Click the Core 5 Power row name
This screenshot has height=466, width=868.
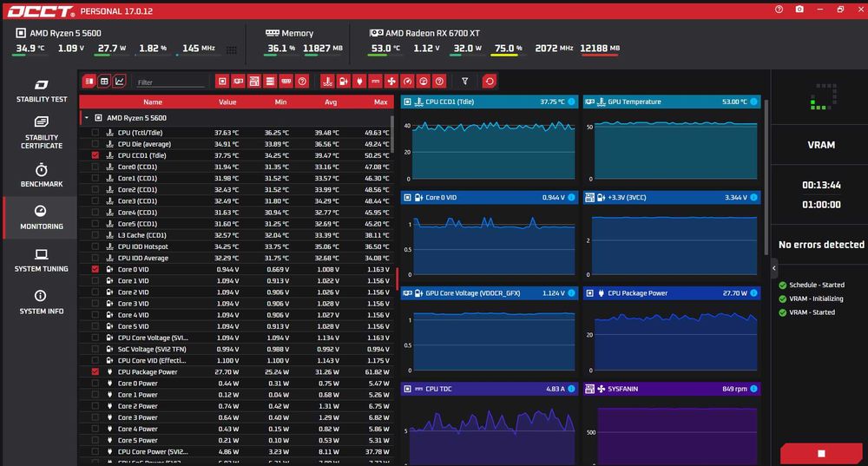click(x=137, y=441)
